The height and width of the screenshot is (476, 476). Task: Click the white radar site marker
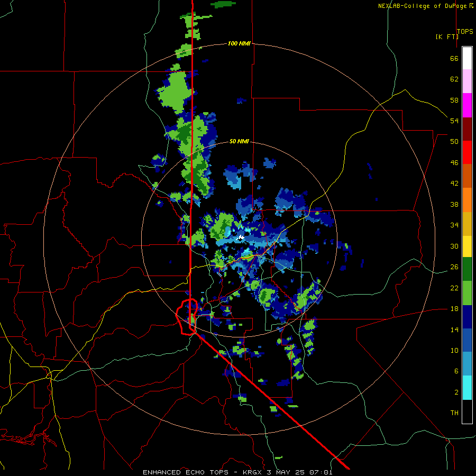(241, 237)
